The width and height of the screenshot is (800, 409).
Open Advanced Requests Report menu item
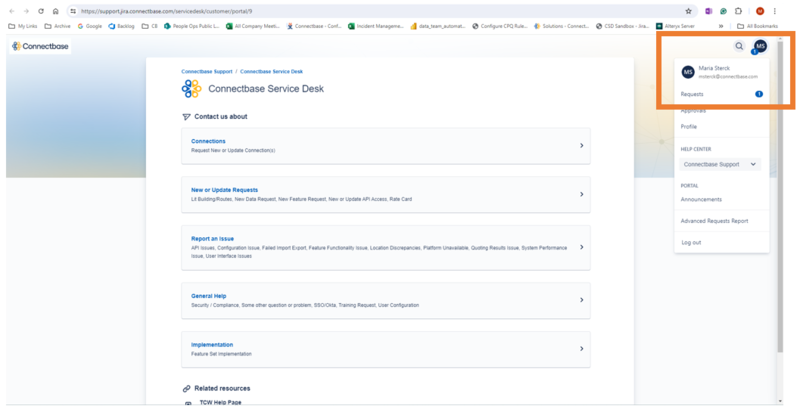click(x=714, y=221)
